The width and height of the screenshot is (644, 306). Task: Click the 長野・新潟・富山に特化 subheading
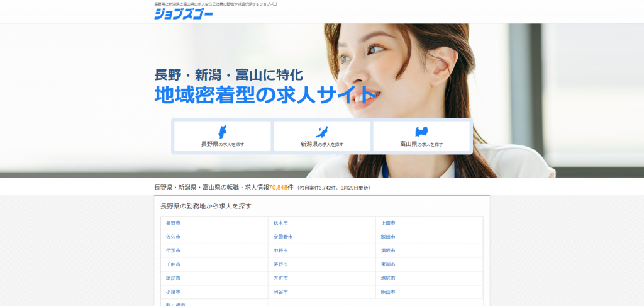229,75
